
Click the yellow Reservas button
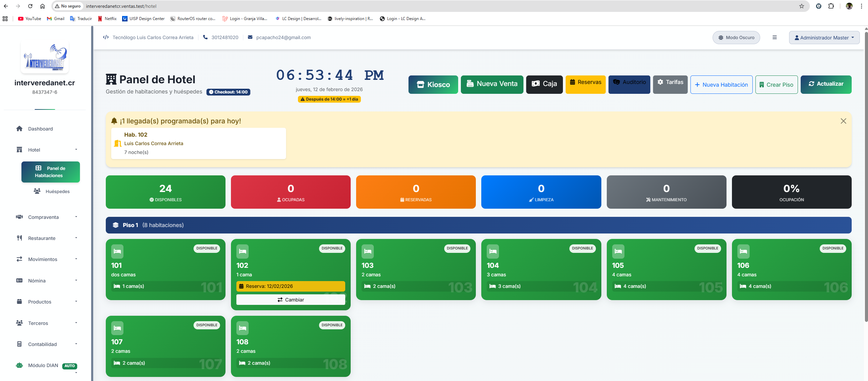[x=585, y=84]
